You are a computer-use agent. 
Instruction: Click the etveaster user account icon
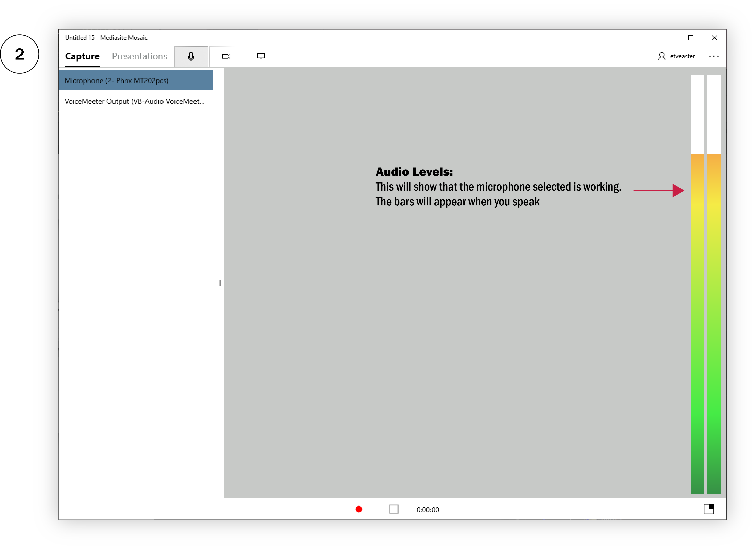(662, 56)
